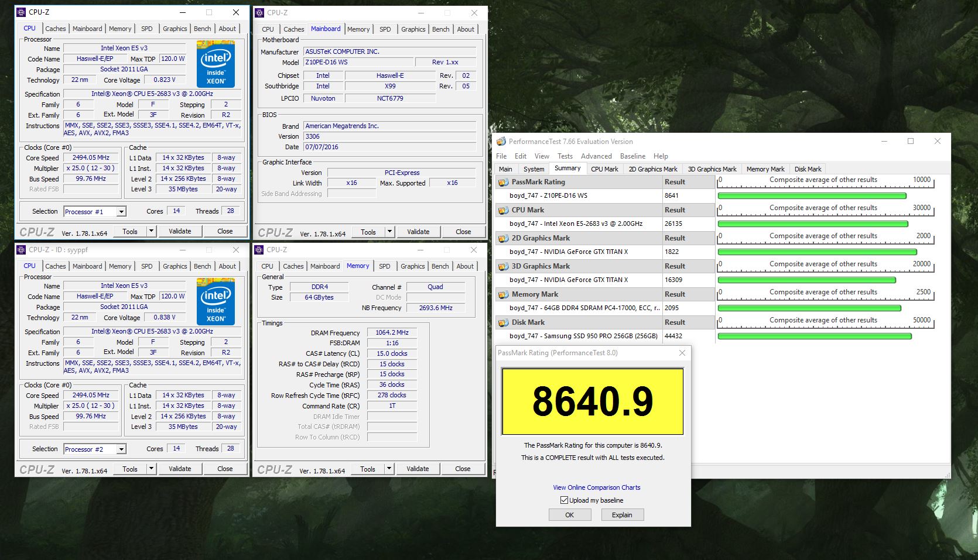The width and height of the screenshot is (978, 560).
Task: Click the icon next to CPU Mark header
Action: [x=503, y=210]
